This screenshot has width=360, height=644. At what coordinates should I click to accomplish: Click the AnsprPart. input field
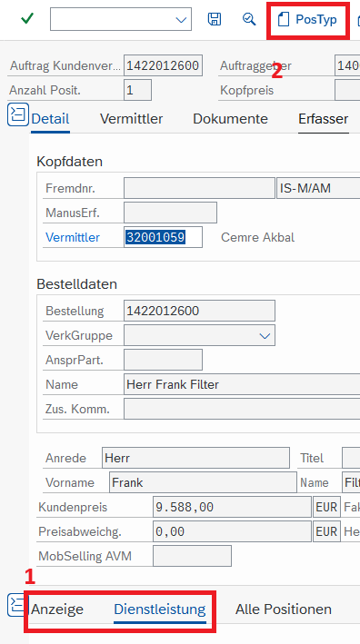click(x=163, y=361)
